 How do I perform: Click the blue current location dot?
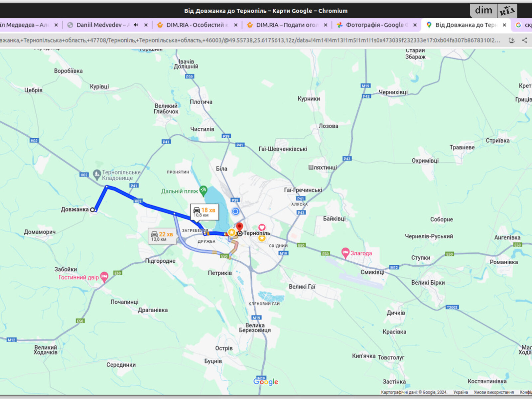pos(235,211)
